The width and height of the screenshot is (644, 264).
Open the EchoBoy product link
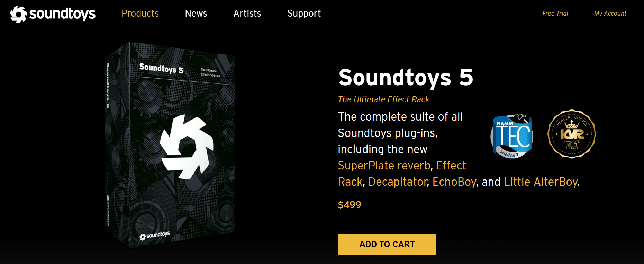point(454,182)
